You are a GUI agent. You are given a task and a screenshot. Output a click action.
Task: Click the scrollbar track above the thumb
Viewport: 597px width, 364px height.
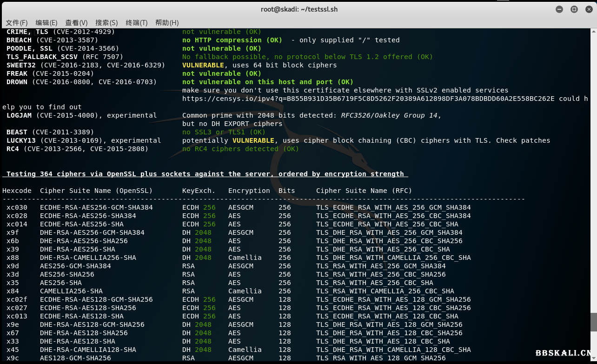coord(593,186)
